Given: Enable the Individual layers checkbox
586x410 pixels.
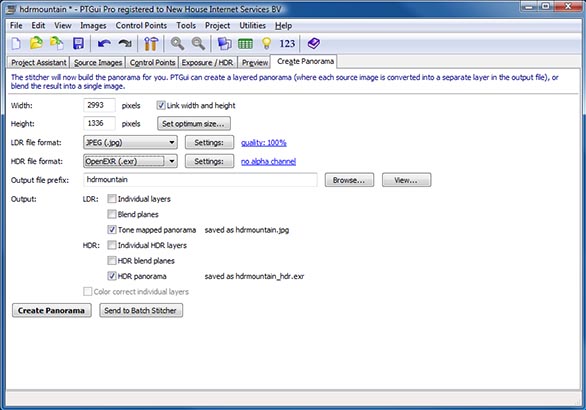Looking at the screenshot, I should click(112, 199).
